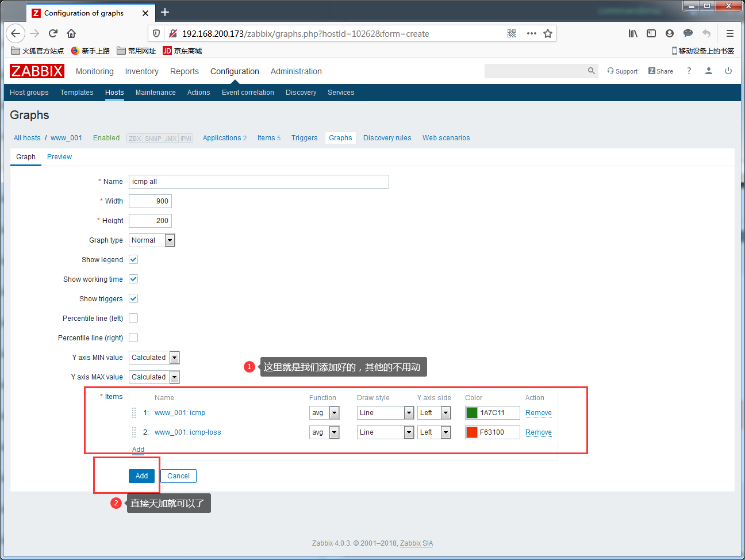The width and height of the screenshot is (745, 560).
Task: Open Firefox library icon
Action: click(x=633, y=33)
